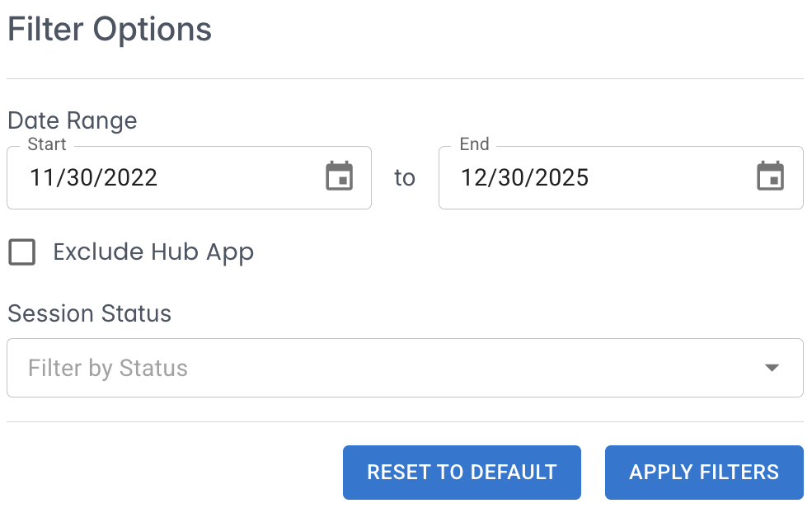
Task: Click the floating "Start" field label
Action: pyautogui.click(x=47, y=144)
